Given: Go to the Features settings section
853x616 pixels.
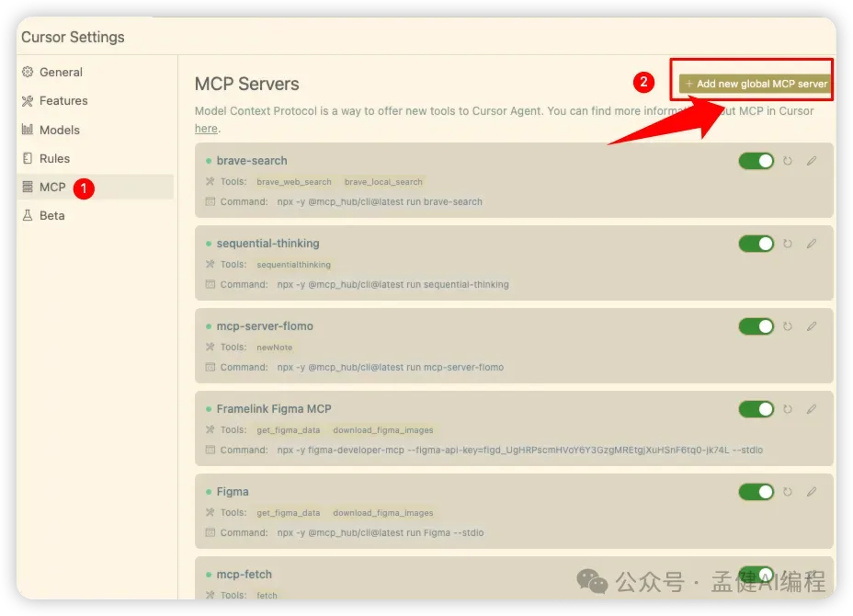Looking at the screenshot, I should coord(96,101).
